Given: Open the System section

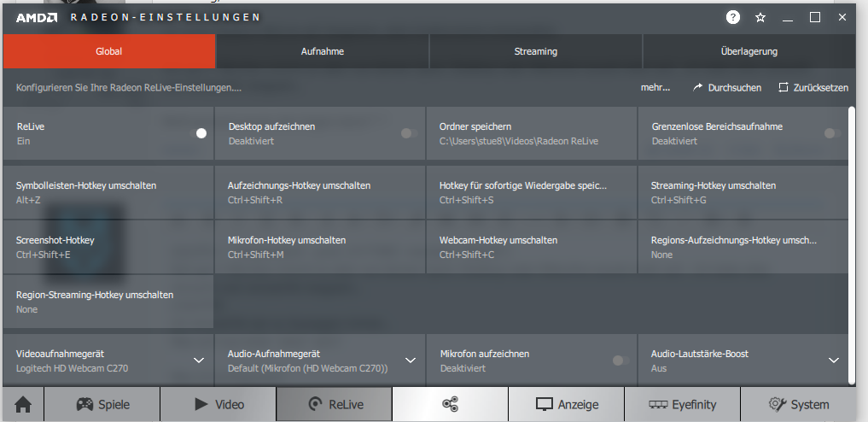Looking at the screenshot, I should coord(798,404).
